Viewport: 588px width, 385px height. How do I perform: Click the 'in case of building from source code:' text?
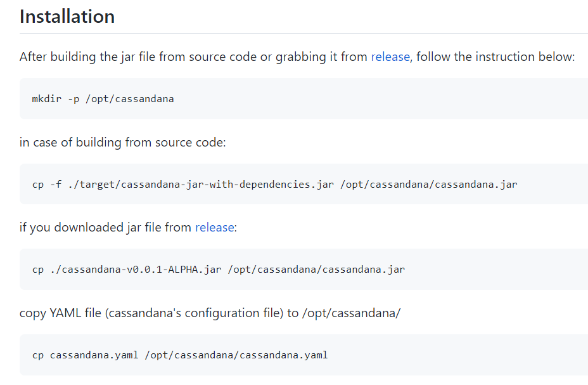(123, 142)
